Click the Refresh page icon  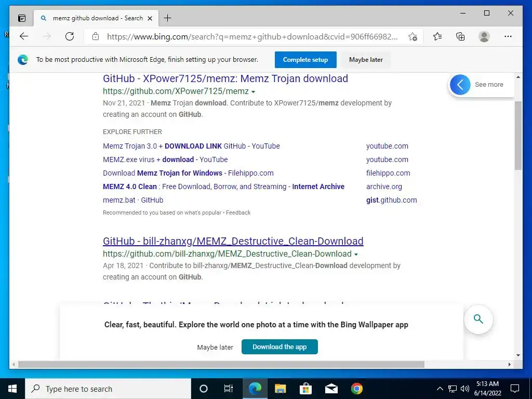(70, 36)
